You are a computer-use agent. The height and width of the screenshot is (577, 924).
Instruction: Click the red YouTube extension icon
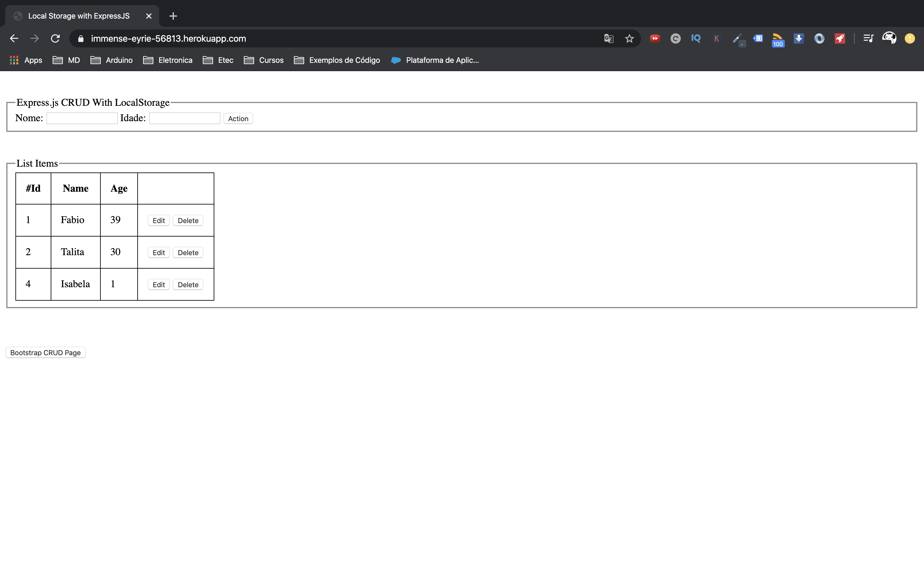[x=655, y=38]
